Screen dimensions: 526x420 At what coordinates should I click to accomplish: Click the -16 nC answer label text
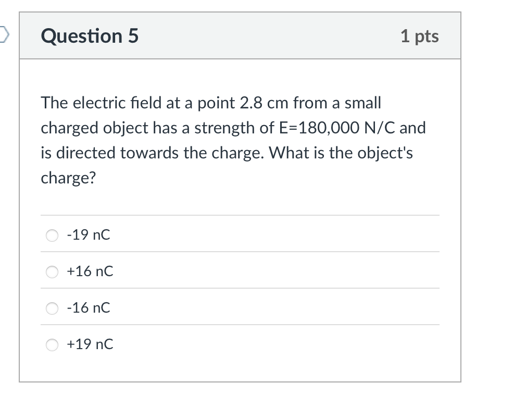pos(89,308)
